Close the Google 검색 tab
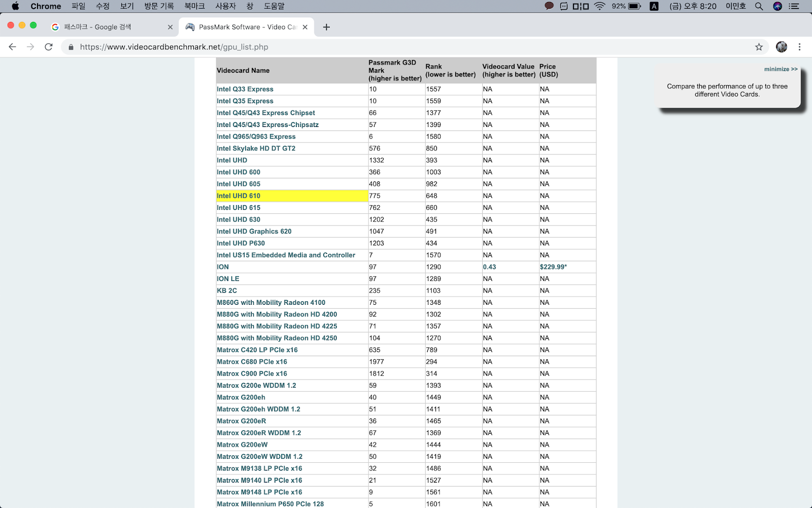Image resolution: width=812 pixels, height=508 pixels. (x=170, y=27)
